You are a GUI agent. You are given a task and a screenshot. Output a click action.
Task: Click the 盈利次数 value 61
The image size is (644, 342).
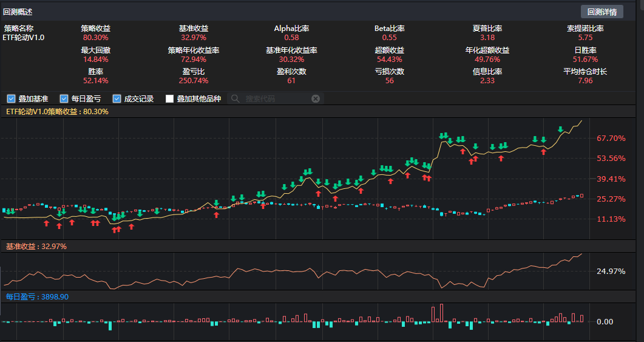291,81
